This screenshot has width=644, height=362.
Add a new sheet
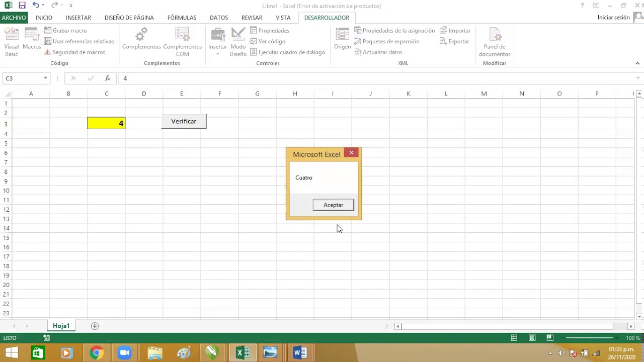click(x=95, y=326)
